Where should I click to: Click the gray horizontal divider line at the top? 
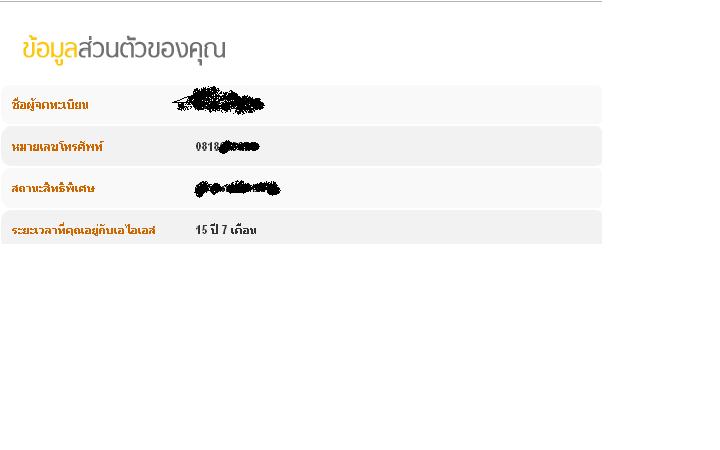[x=301, y=1]
